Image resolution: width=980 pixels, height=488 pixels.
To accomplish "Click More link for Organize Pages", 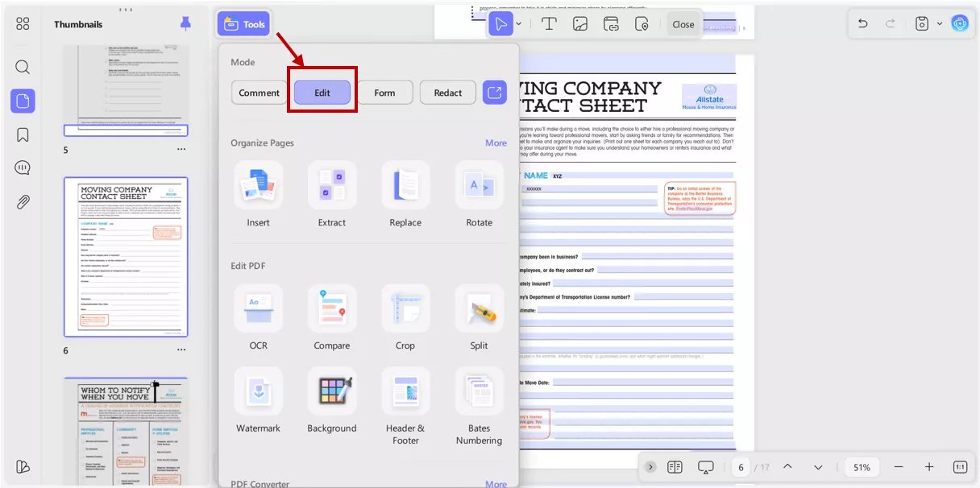I will tap(496, 143).
